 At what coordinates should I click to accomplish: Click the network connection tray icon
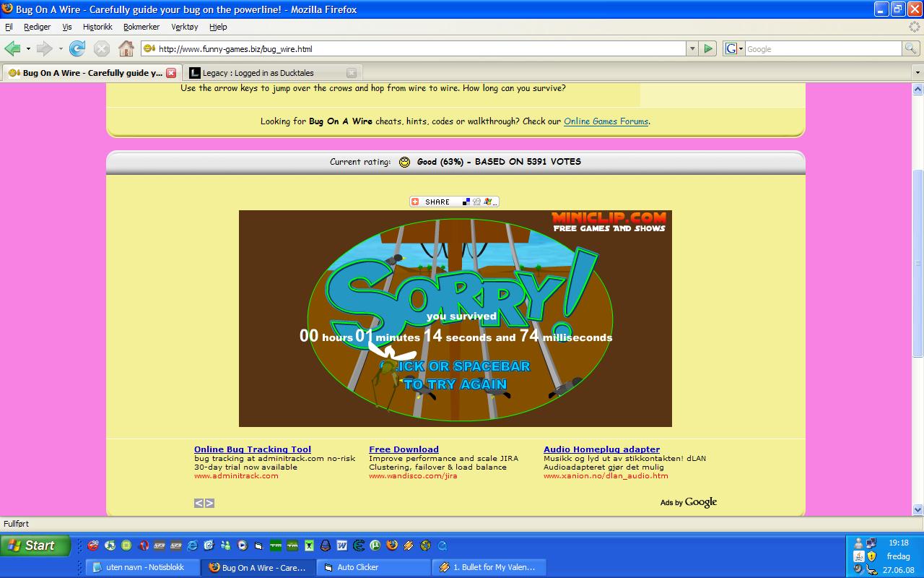871,543
